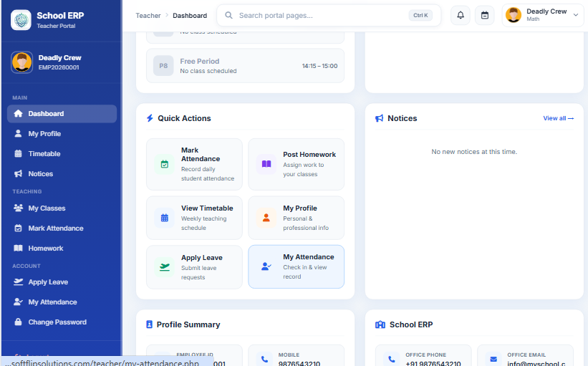
Task: Open the notifications bell icon
Action: point(460,15)
